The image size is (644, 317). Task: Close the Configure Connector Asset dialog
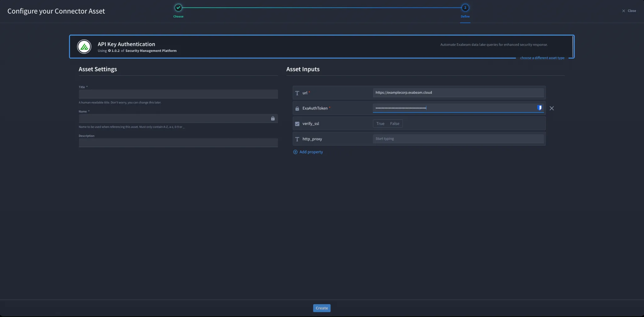(x=629, y=11)
